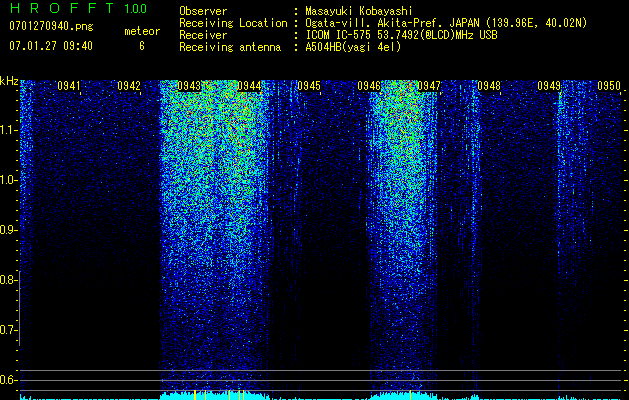Click the 0942 time marker
Screen dimensions: 629x400
click(129, 86)
